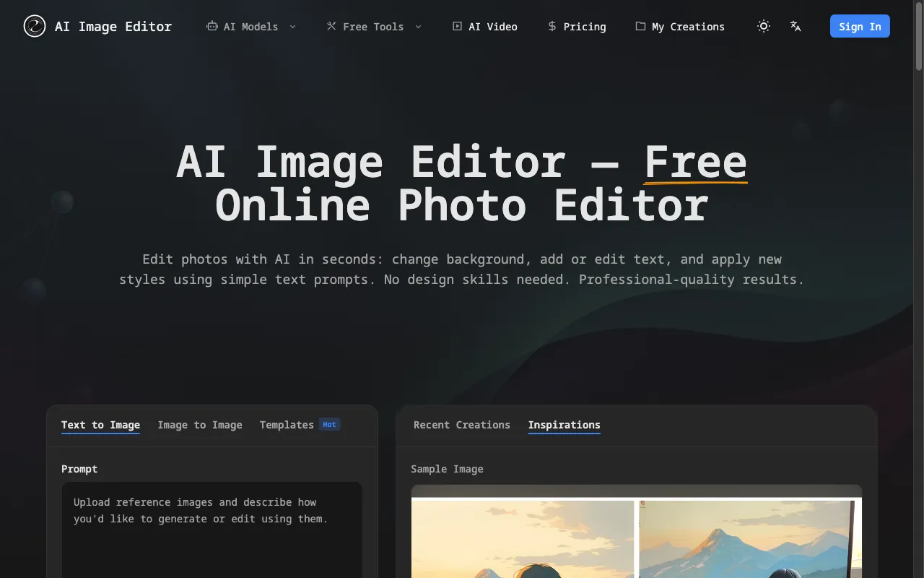Open the Pricing page
The image size is (924, 578).
[577, 27]
